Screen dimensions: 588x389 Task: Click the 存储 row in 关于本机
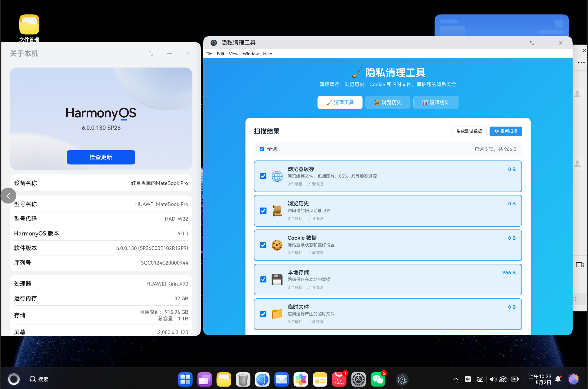click(x=101, y=315)
